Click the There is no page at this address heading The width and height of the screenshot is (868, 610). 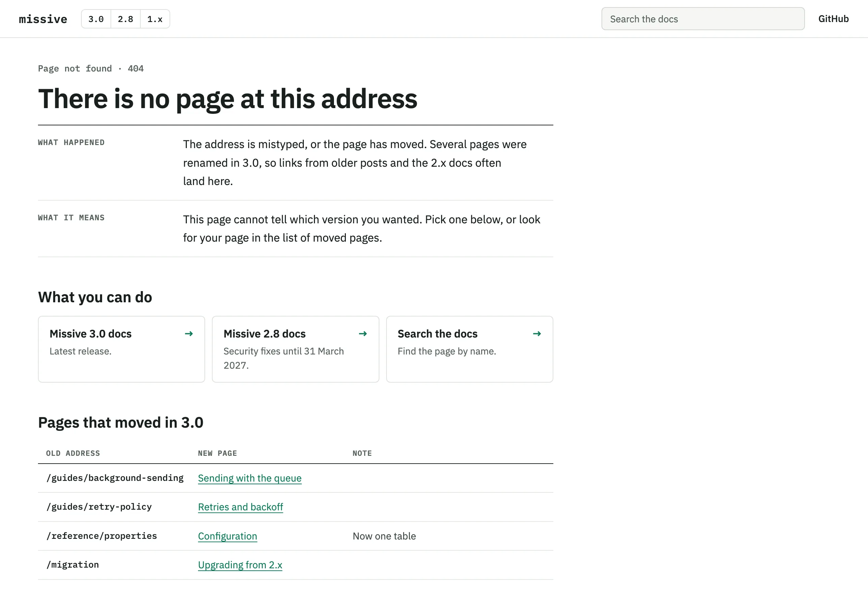(x=228, y=99)
